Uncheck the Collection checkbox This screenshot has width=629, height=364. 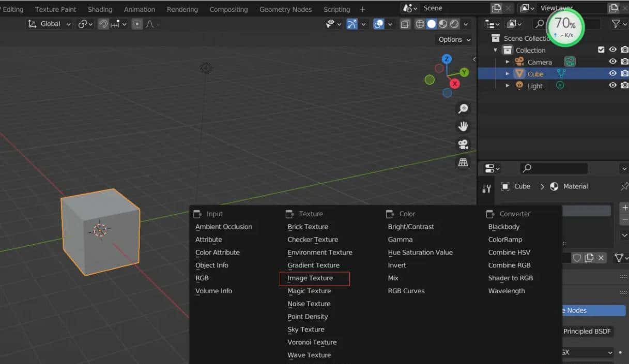pyautogui.click(x=601, y=50)
